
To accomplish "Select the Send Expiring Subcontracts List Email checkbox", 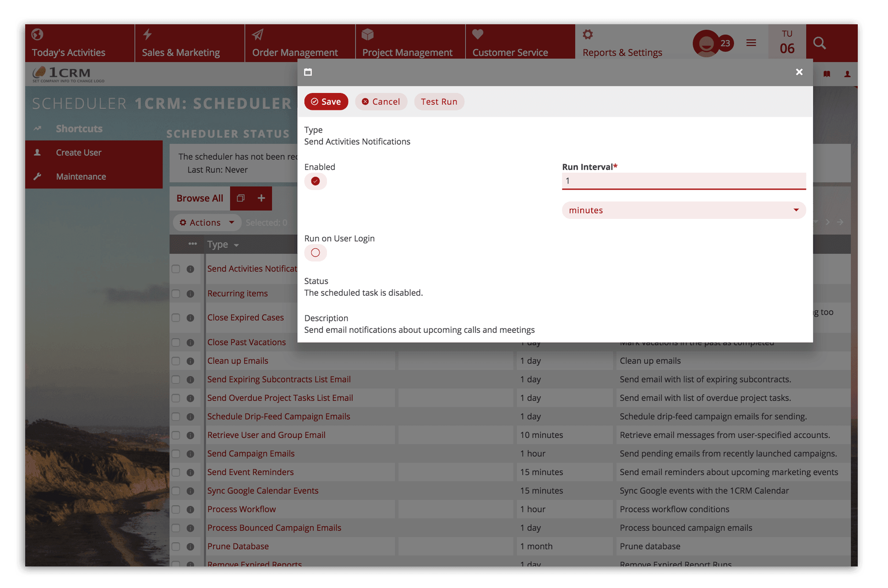I will (176, 380).
